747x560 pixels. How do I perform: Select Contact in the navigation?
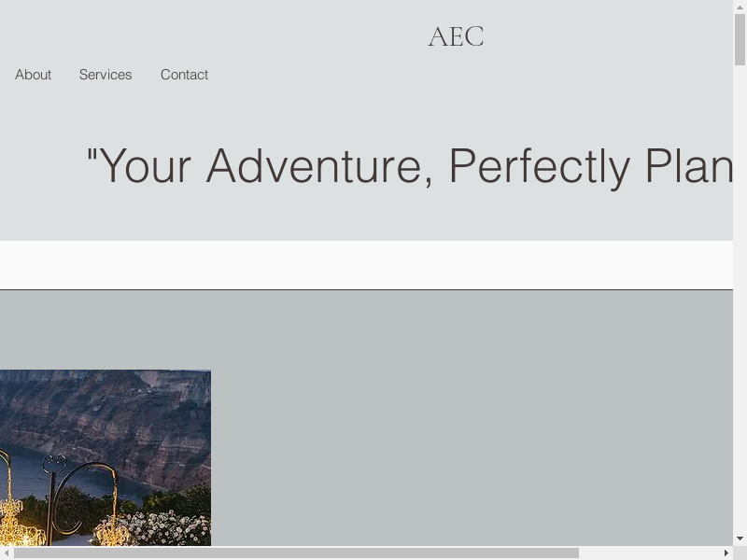[184, 75]
